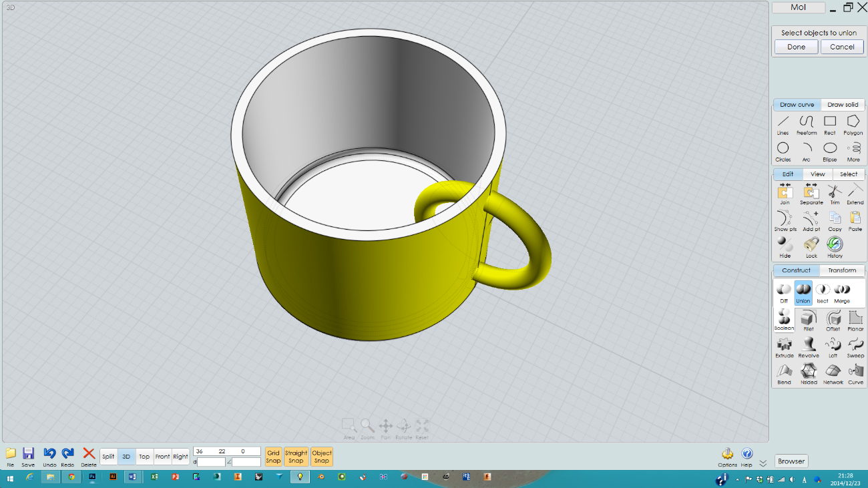Open the Curve construct group

(855, 374)
